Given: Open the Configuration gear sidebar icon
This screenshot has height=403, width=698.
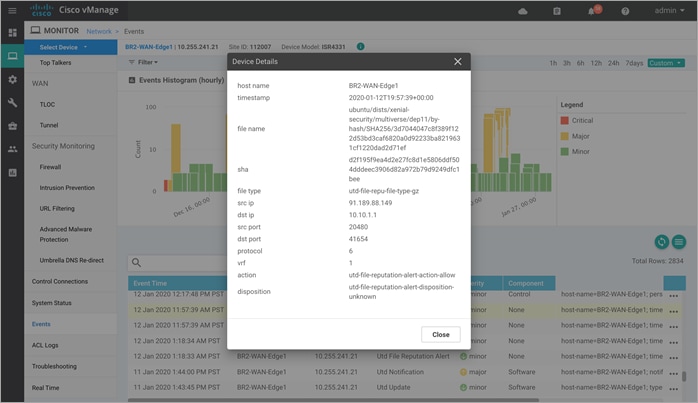Looking at the screenshot, I should pyautogui.click(x=12, y=79).
